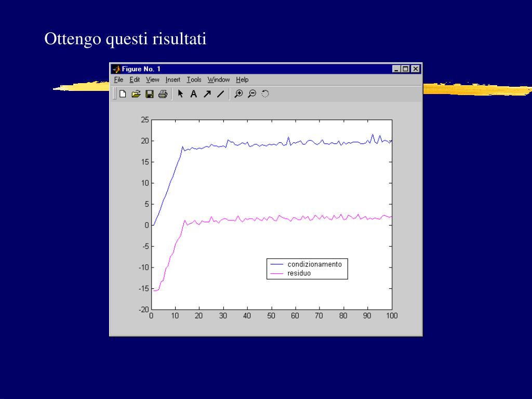The height and width of the screenshot is (399, 532).
Task: Click the y-axis tick label -20
Action: click(143, 310)
